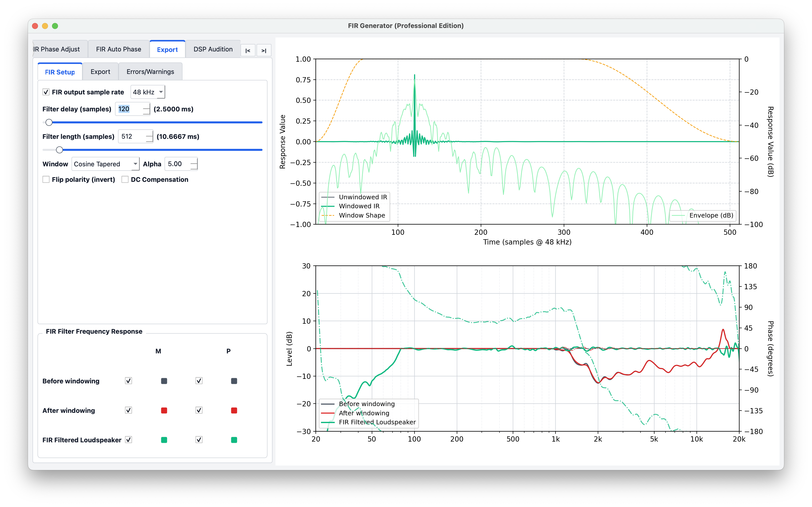Open the Cosine Tapered window dropdown
The image size is (812, 507).
click(x=105, y=164)
